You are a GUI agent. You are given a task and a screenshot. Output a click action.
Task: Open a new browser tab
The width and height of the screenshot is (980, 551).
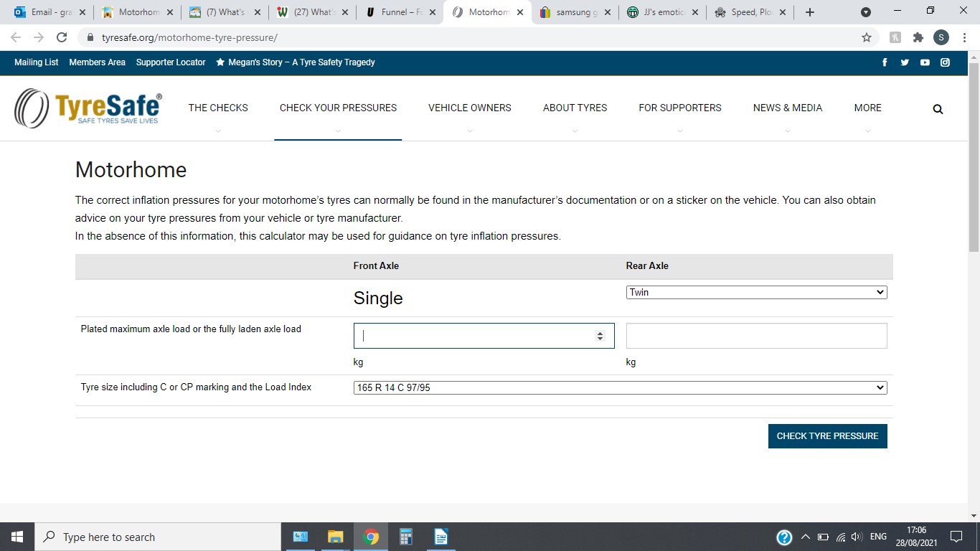[810, 12]
